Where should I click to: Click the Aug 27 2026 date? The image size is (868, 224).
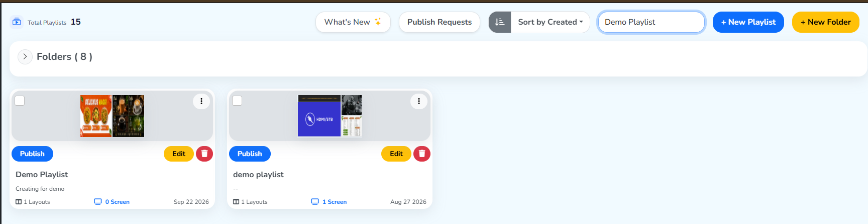pos(408,202)
